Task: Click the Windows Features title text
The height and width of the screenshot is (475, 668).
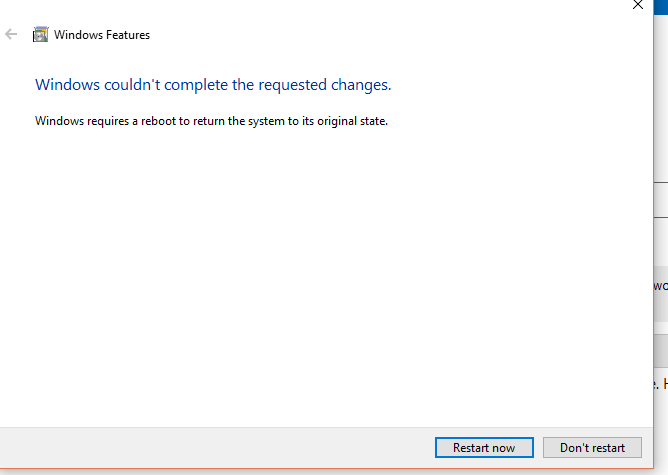Action: (102, 35)
